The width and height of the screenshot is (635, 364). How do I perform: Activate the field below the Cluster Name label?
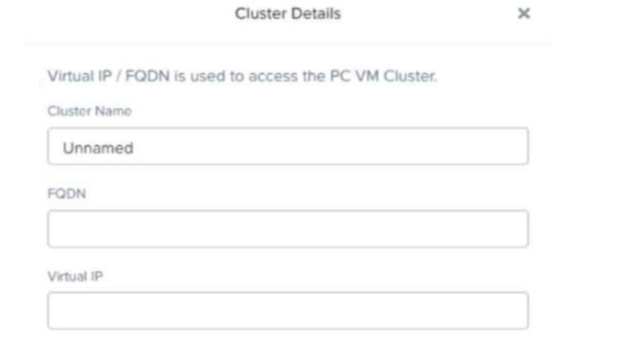[x=287, y=147]
